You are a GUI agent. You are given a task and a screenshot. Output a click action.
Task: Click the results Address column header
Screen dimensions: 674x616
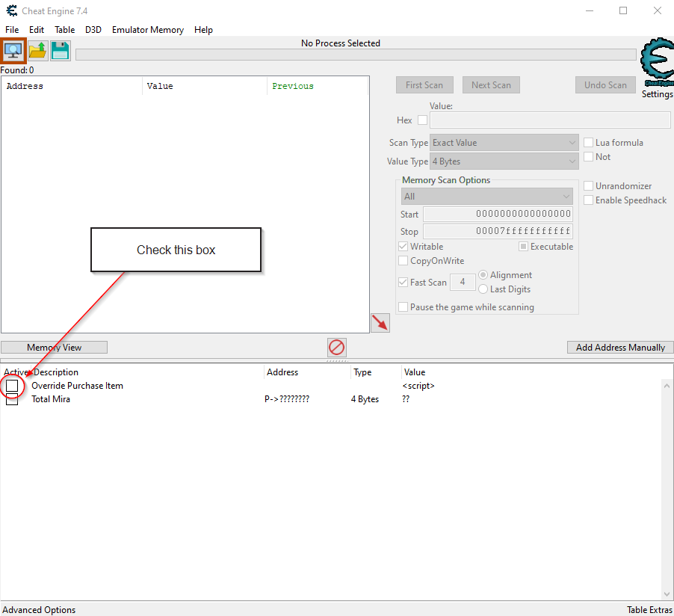(72, 86)
